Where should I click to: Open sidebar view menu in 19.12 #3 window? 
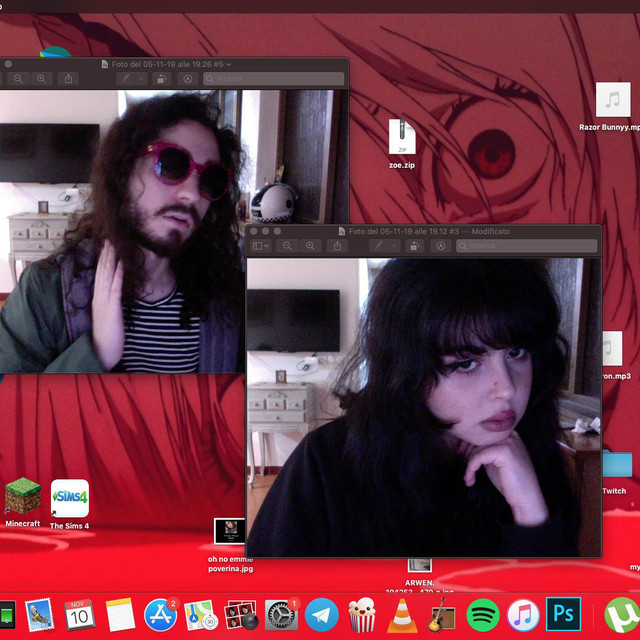[260, 246]
